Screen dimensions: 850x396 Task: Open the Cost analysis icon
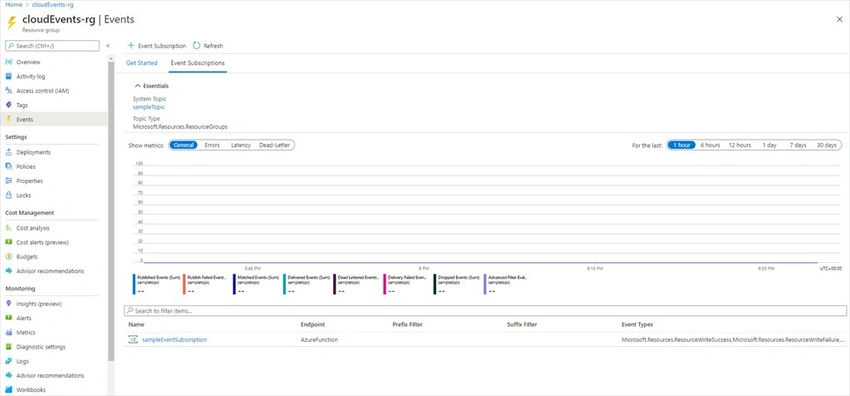click(x=9, y=228)
